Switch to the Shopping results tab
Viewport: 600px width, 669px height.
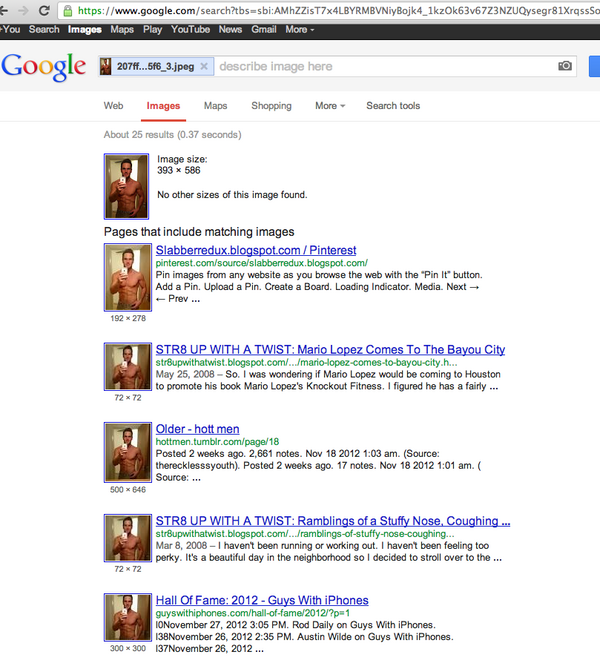(271, 105)
